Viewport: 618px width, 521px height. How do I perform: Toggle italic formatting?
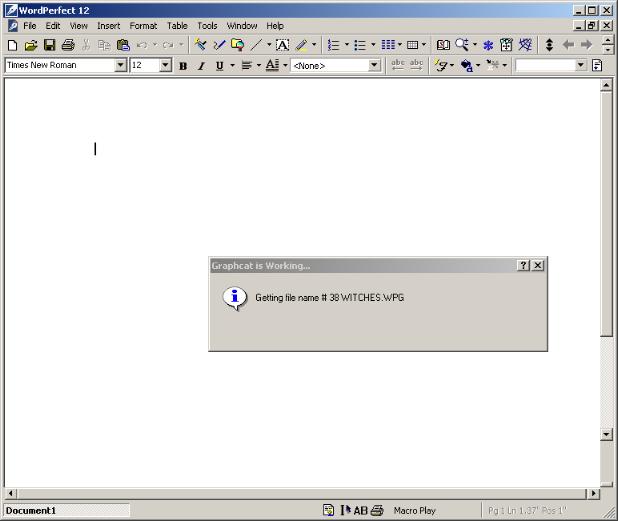pyautogui.click(x=201, y=66)
